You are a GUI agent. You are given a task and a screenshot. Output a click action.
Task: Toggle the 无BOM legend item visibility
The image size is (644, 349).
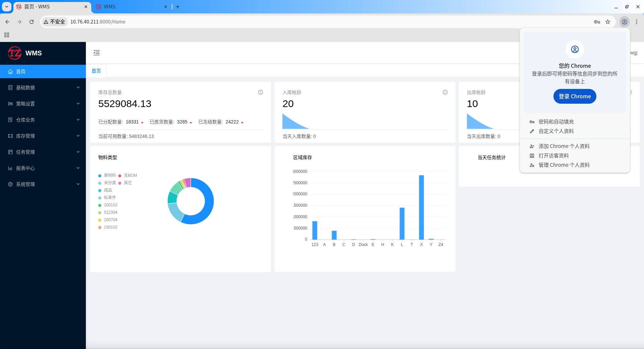tap(127, 176)
